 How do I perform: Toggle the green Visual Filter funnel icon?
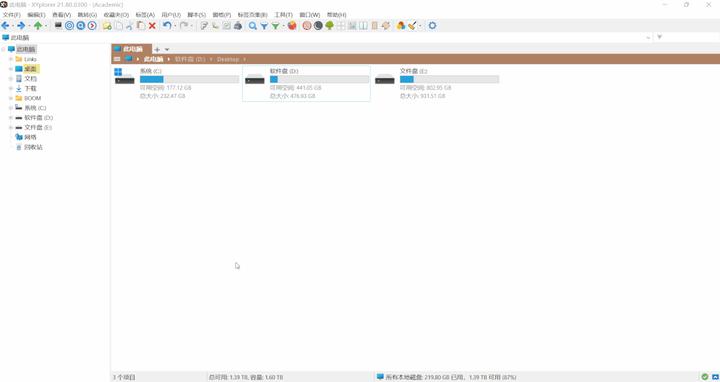(275, 26)
